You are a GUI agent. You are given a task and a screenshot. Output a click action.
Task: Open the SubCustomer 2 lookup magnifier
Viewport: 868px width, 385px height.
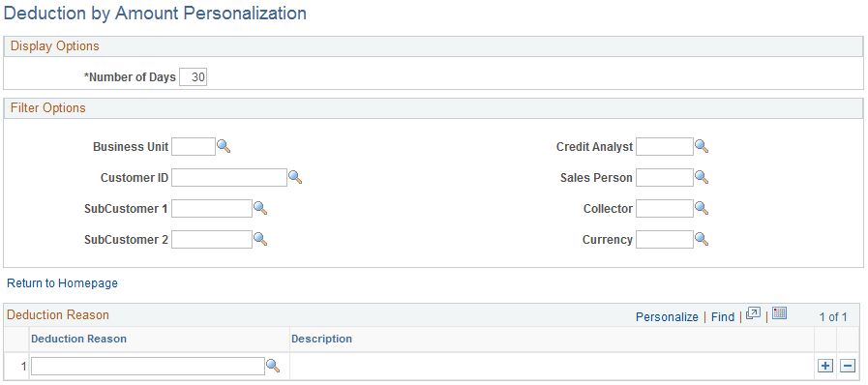259,240
